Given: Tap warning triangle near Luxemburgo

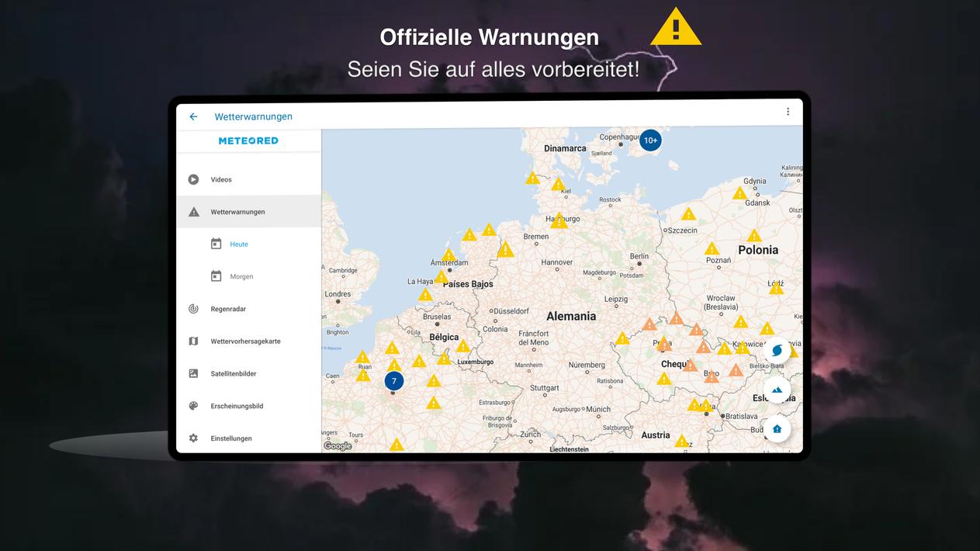Looking at the screenshot, I should tap(462, 346).
